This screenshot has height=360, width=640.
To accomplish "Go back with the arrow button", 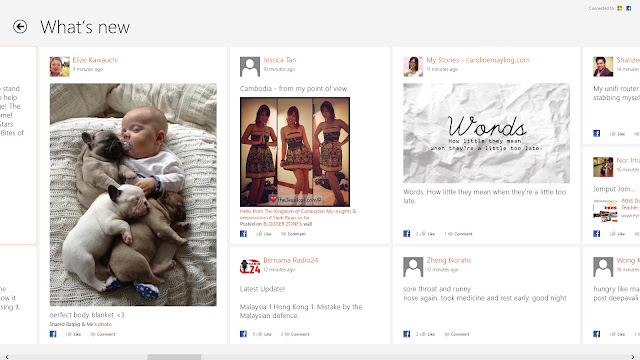I will [20, 27].
